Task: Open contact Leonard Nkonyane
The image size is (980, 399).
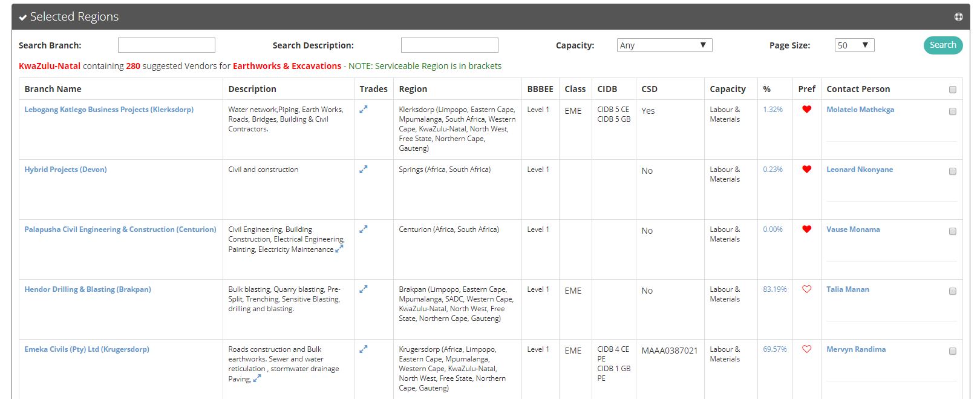Action: pos(860,170)
